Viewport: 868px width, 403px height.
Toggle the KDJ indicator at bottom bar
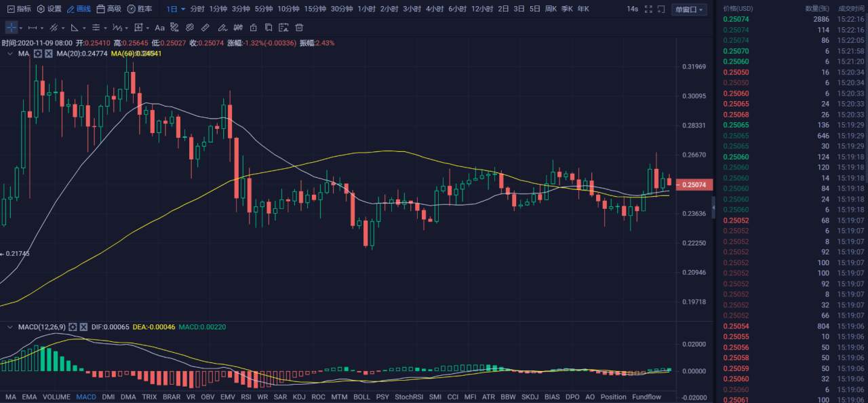point(299,397)
